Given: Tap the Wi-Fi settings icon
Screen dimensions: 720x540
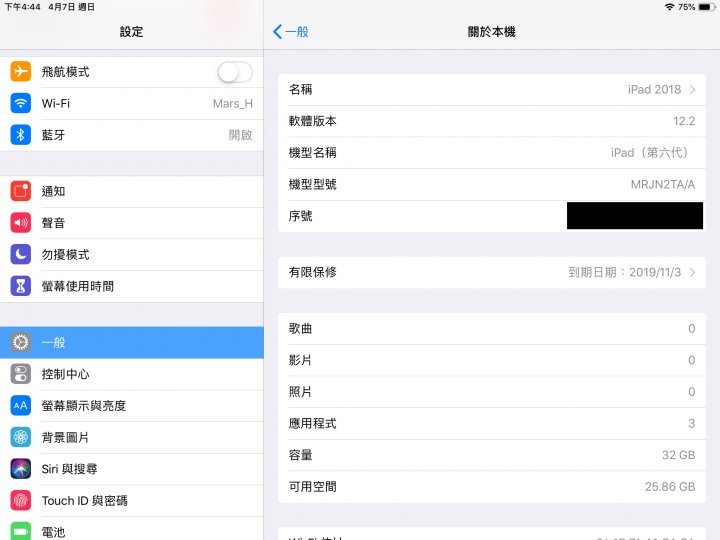Looking at the screenshot, I should (21, 103).
